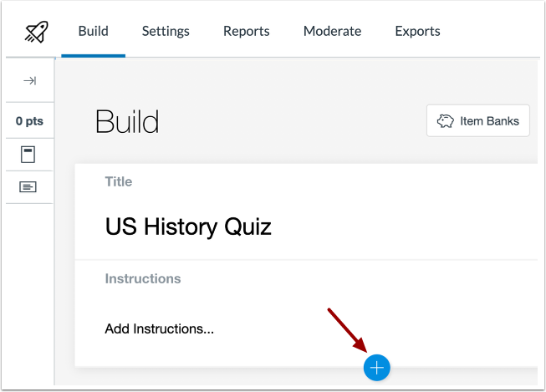This screenshot has height=392, width=546.
Task: Click the Instructions field label
Action: coord(142,278)
